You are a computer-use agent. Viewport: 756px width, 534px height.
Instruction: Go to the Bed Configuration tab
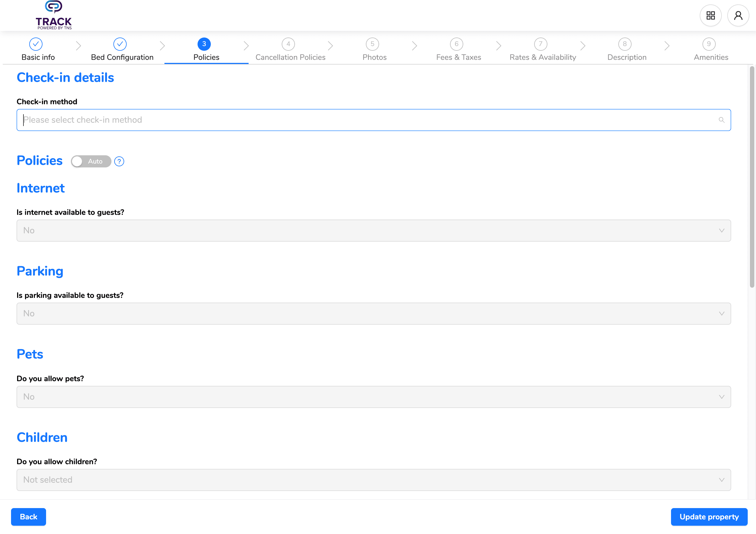point(122,57)
